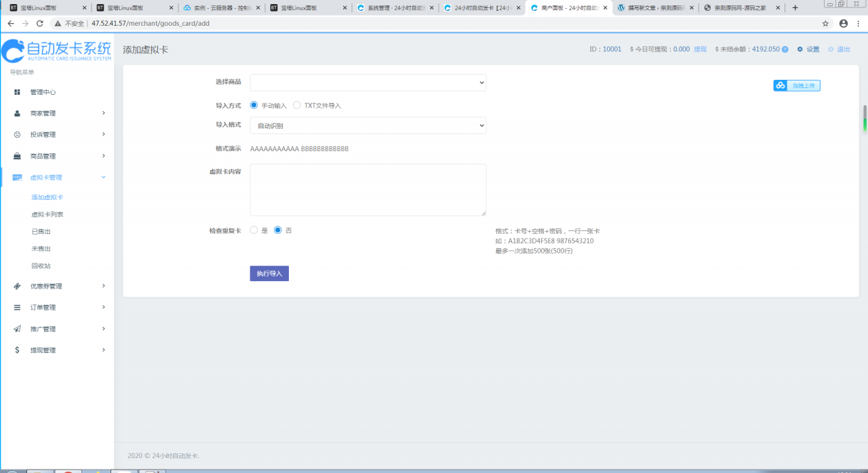Open the 导入格式 自动识别 dropdown
Viewport: 868px width, 473px height.
(x=368, y=125)
